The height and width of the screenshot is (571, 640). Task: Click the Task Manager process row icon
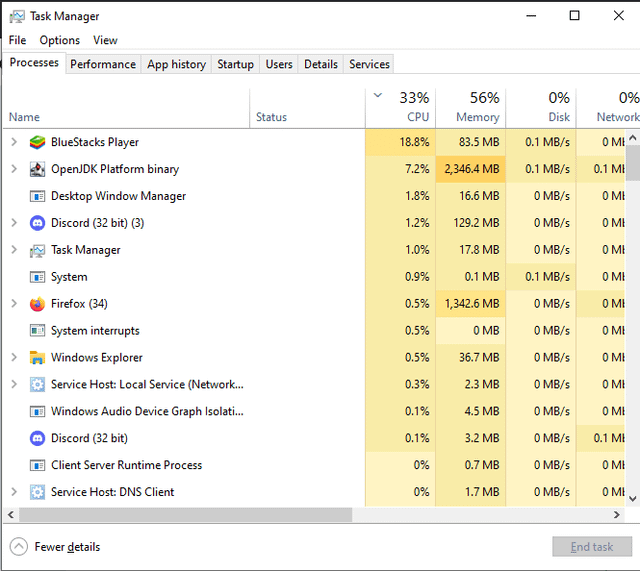pos(37,250)
